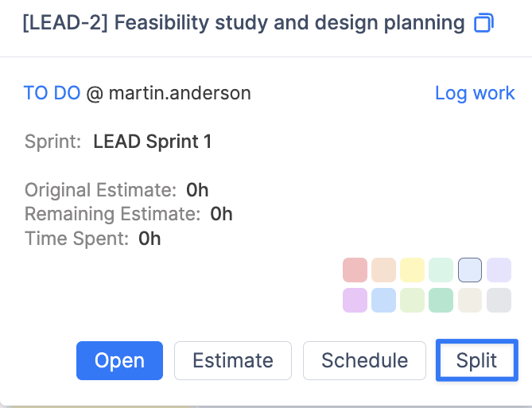Open the Schedule option
This screenshot has width=532, height=408.
(x=364, y=360)
